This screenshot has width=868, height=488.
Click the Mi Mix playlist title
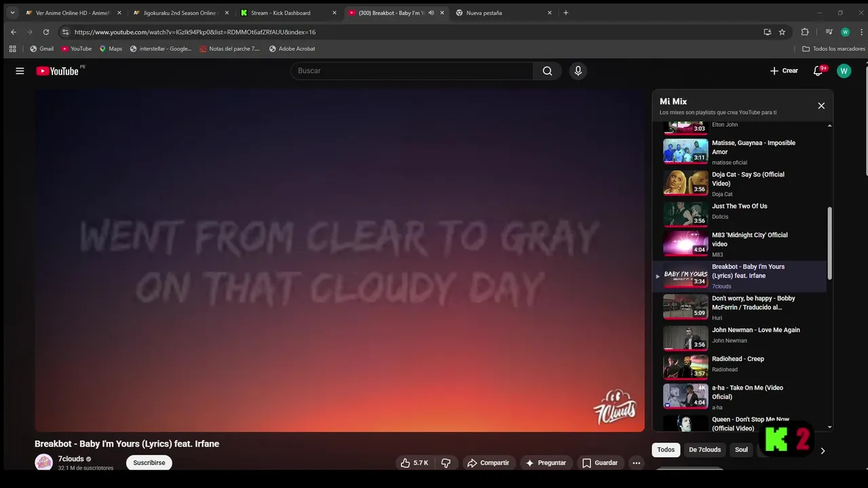point(673,102)
